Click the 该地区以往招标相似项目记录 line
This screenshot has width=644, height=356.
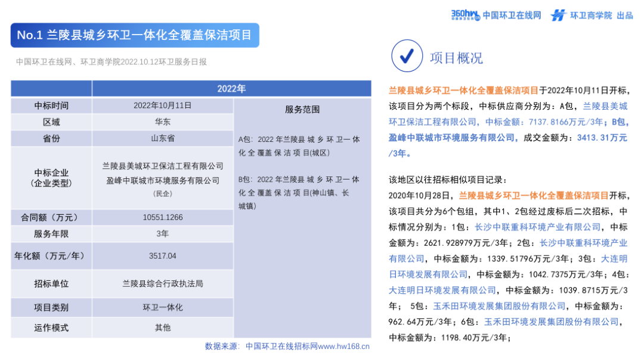pos(448,179)
